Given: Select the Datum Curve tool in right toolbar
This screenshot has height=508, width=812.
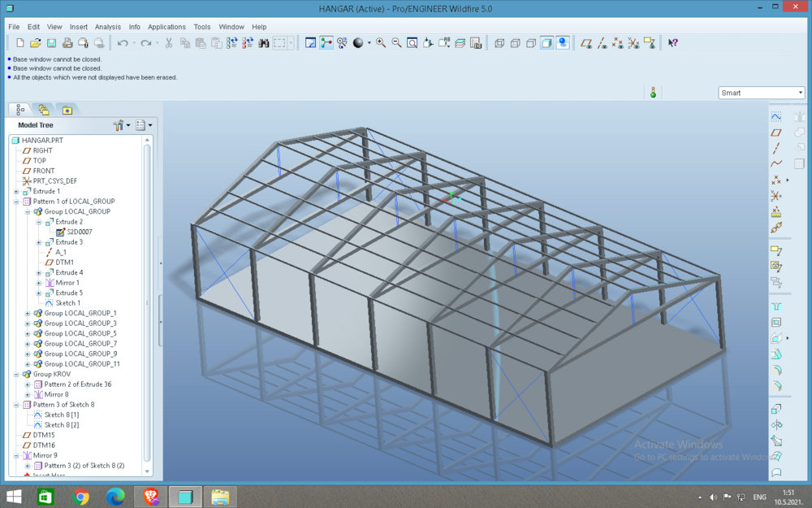Looking at the screenshot, I should tap(775, 164).
